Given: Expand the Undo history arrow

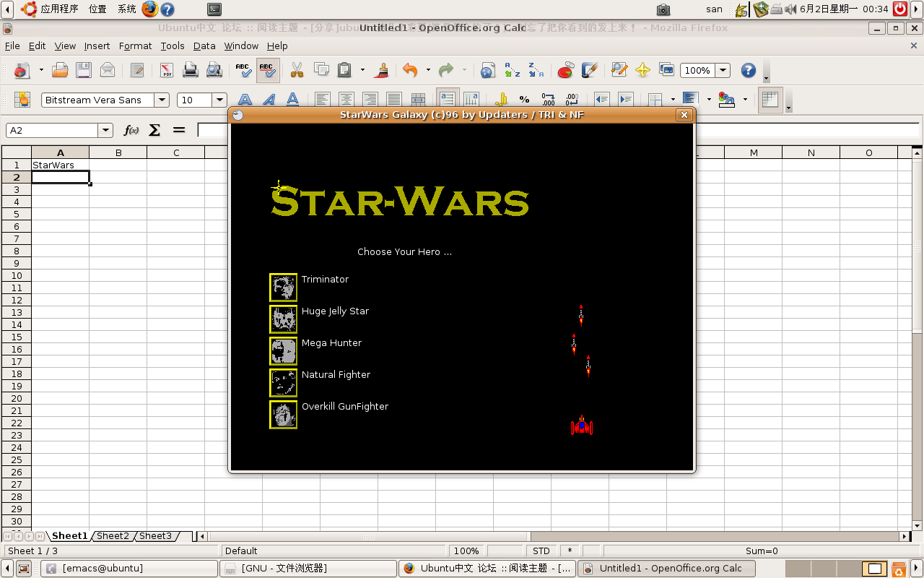Looking at the screenshot, I should 428,70.
